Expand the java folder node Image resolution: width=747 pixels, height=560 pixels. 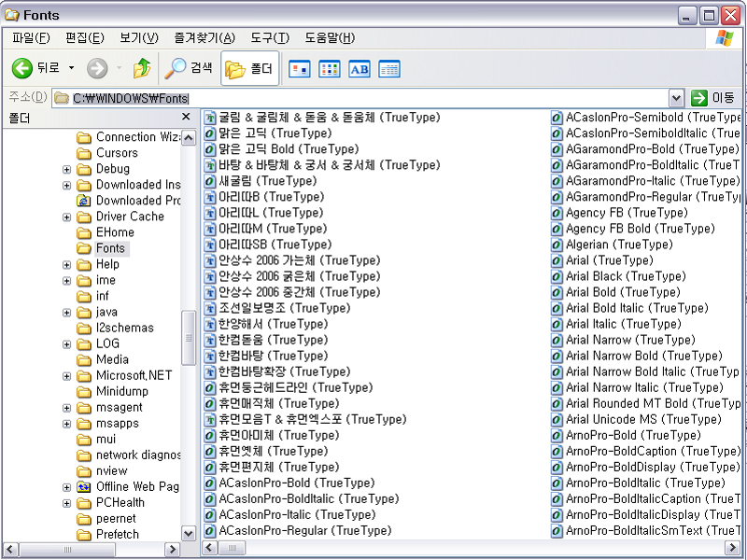pos(66,313)
